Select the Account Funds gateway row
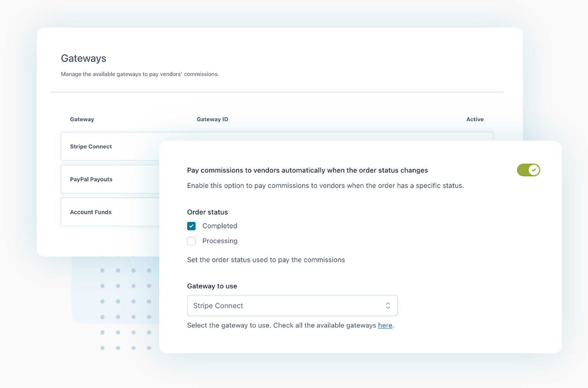The image size is (588, 388). click(91, 212)
